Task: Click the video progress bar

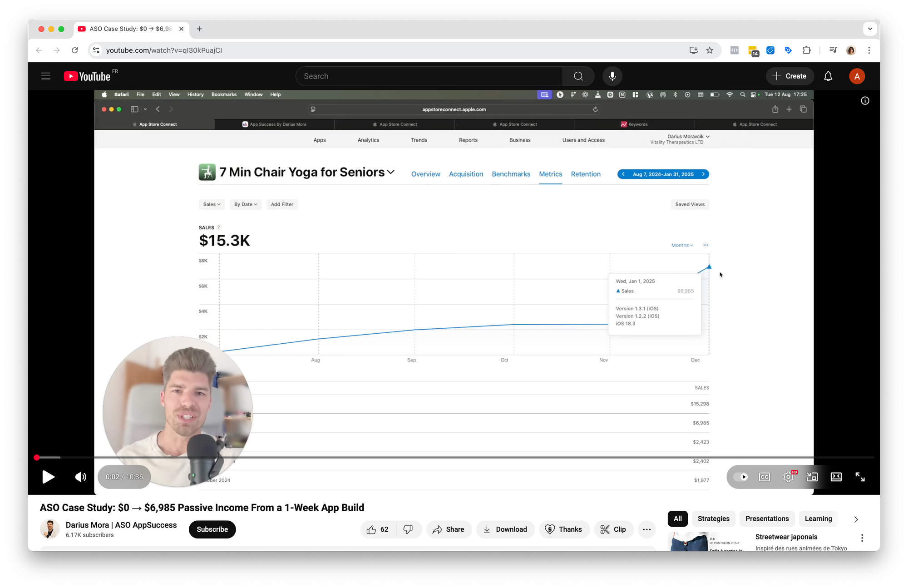Action: [x=454, y=457]
